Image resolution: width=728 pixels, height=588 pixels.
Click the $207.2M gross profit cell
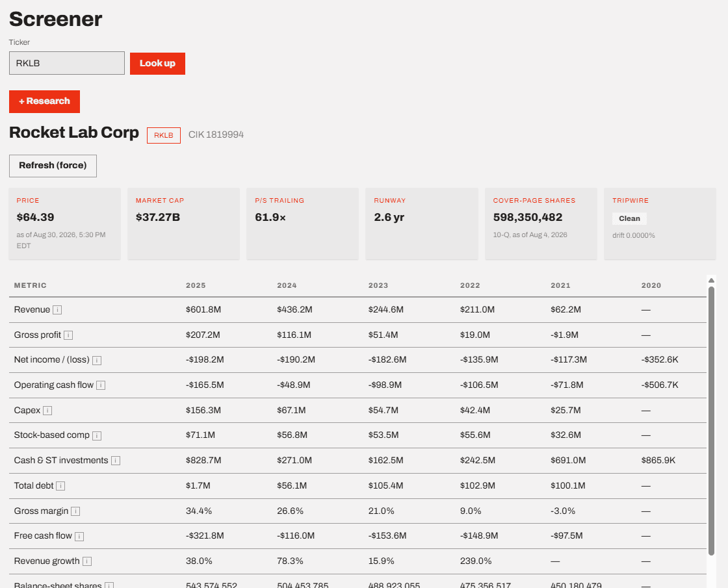pos(203,335)
